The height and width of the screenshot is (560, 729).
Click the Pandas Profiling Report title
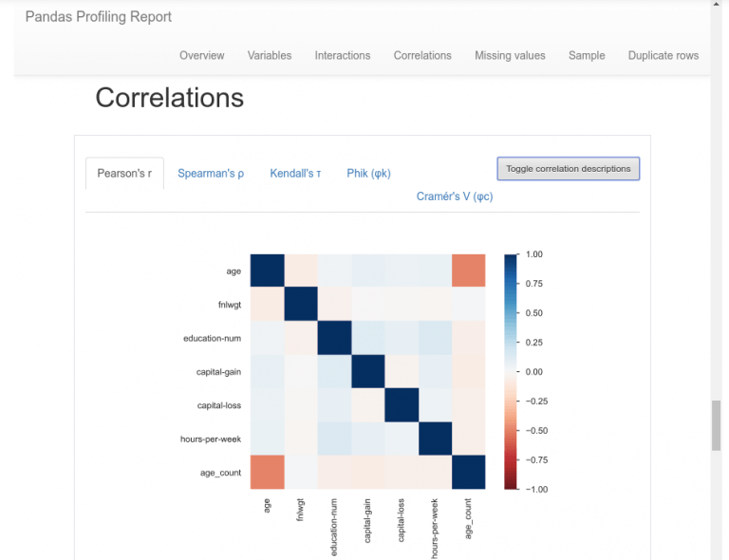98,17
